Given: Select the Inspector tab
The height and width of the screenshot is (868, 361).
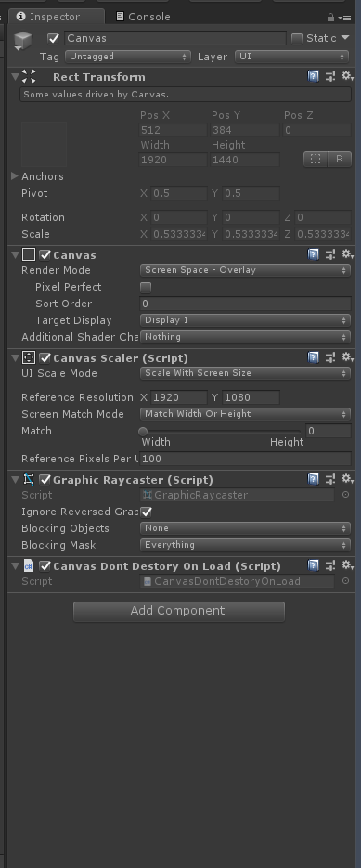Looking at the screenshot, I should pos(56,17).
